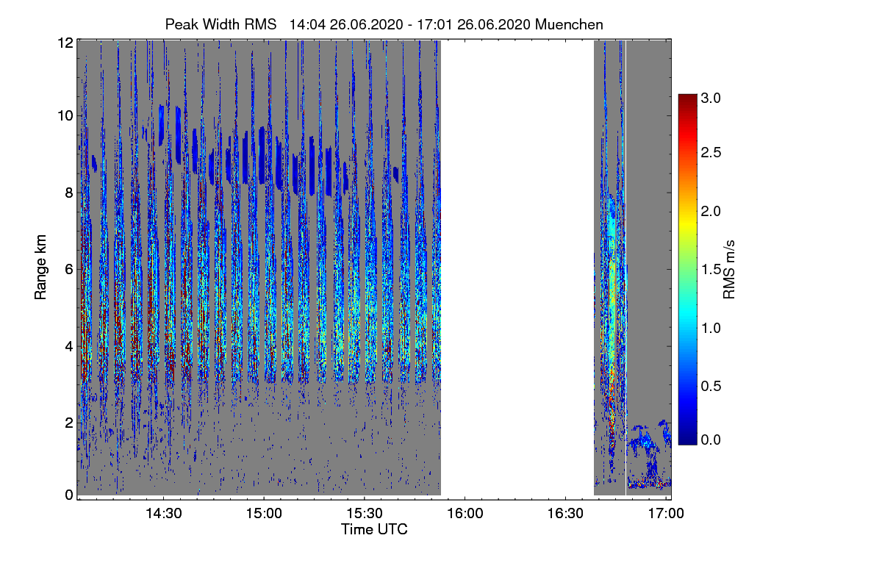Click the 12 km range tick label
The width and height of the screenshot is (882, 588).
[x=65, y=43]
